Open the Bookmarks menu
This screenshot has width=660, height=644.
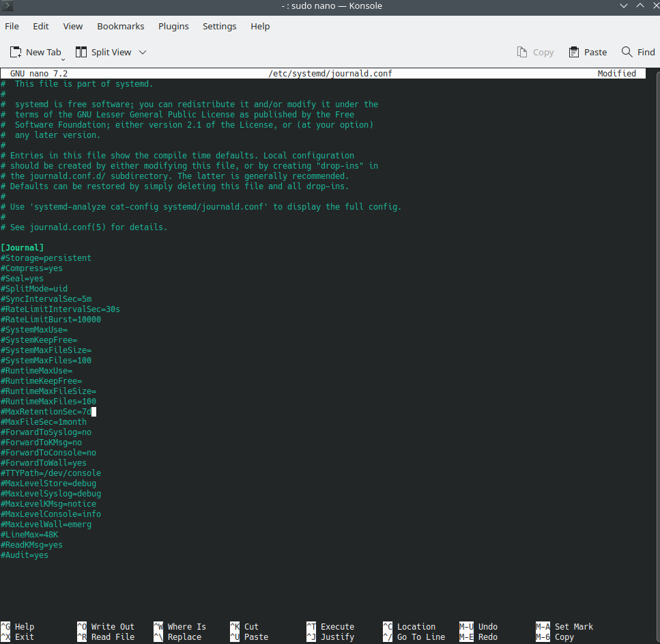pyautogui.click(x=121, y=26)
